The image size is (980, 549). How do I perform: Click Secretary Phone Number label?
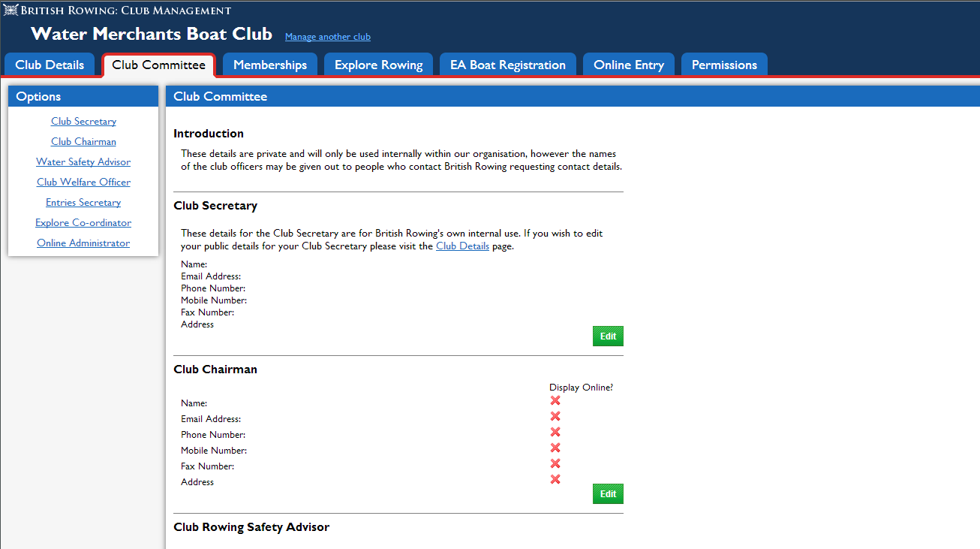pos(213,288)
